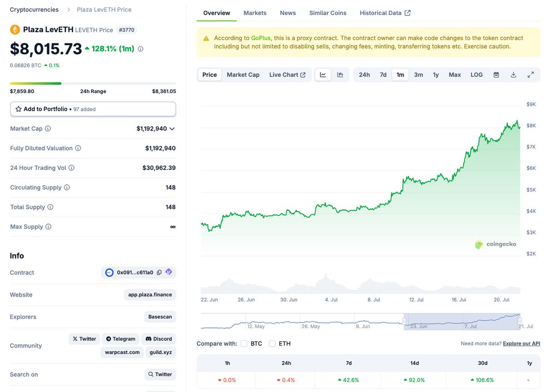The height and width of the screenshot is (392, 545).
Task: Open the Cryptocurrencies breadcrumb link
Action: click(34, 10)
